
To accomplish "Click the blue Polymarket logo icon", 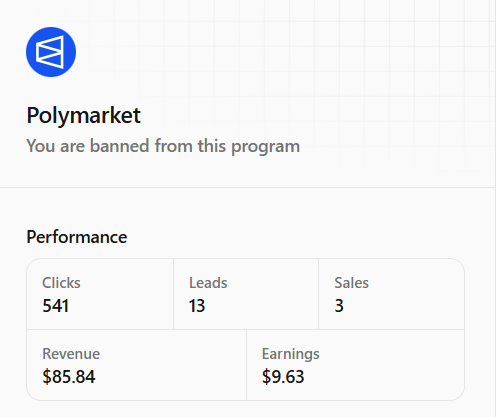I will click(x=51, y=52).
